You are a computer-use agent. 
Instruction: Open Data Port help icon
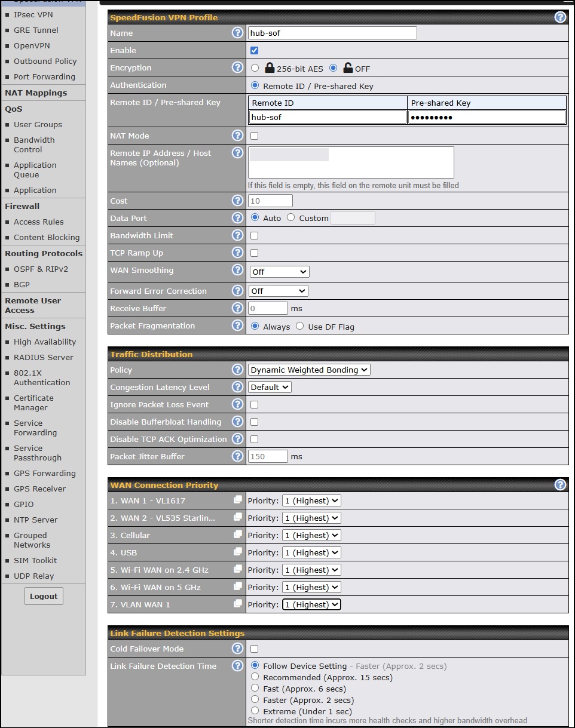tap(237, 218)
